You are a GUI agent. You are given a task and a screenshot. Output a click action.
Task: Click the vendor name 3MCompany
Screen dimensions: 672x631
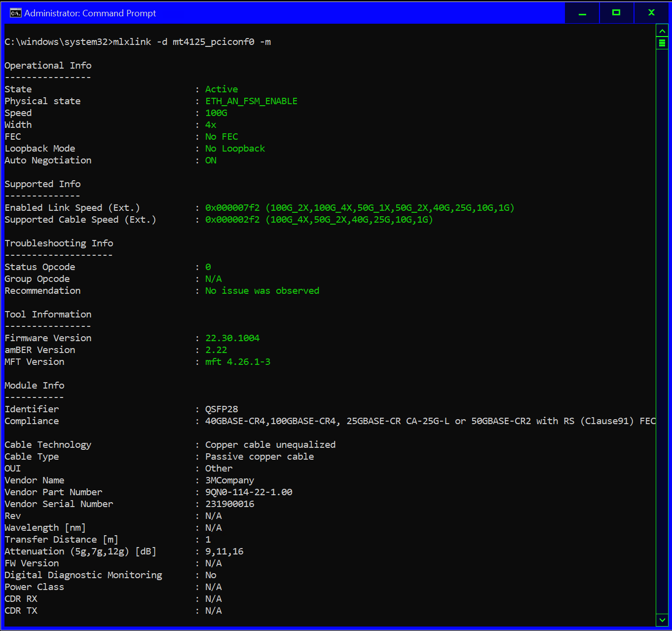229,480
